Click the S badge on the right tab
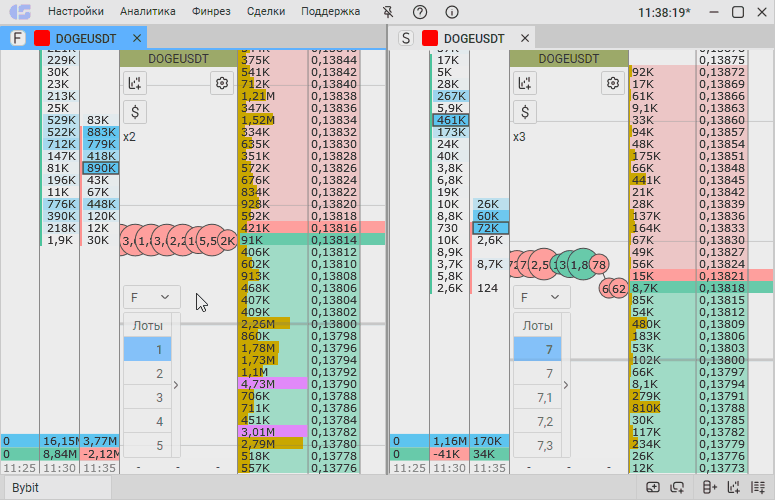This screenshot has height=500, width=775. [406, 38]
